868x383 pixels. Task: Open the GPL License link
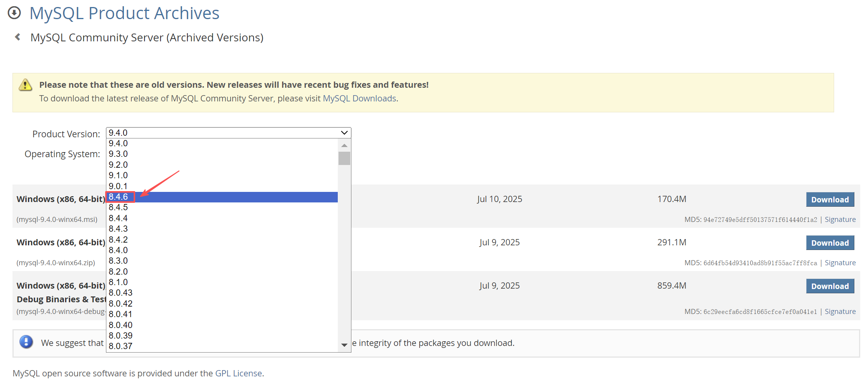(238, 373)
